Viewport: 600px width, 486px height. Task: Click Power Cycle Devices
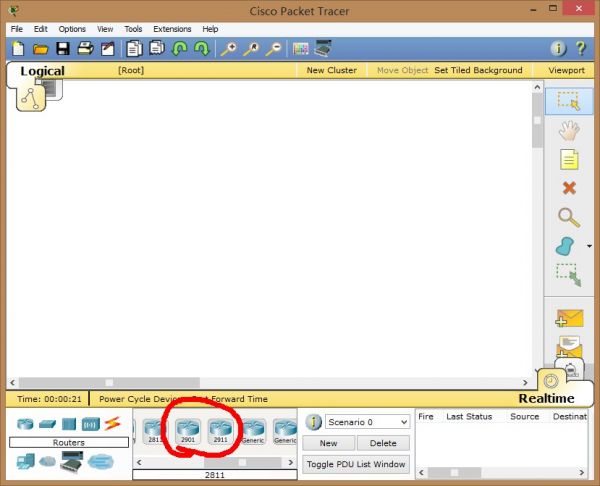[x=140, y=399]
